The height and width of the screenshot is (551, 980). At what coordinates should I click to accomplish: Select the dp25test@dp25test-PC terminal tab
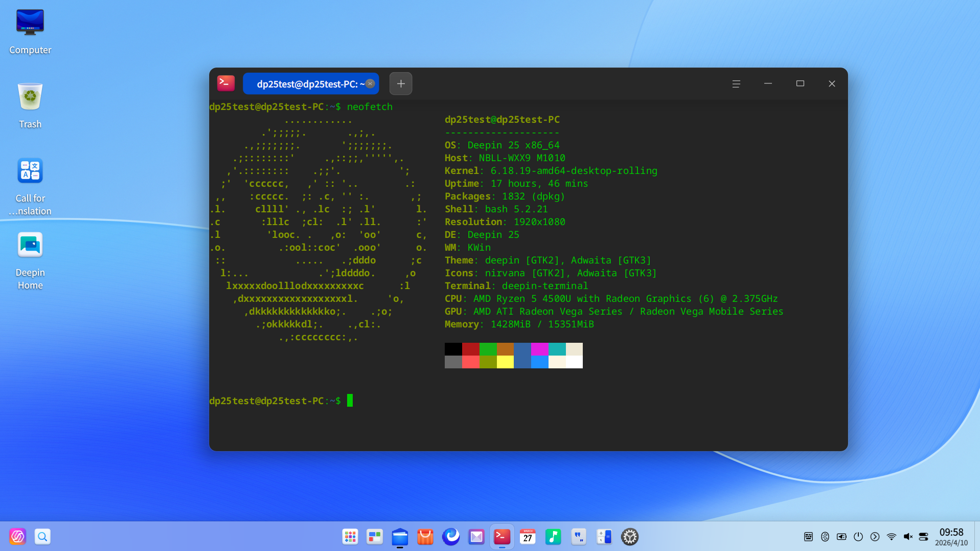(x=307, y=84)
